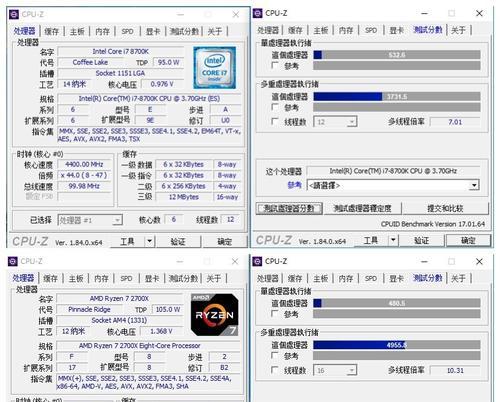
Task: Click the 0.976 V core voltage value
Action: pyautogui.click(x=162, y=84)
